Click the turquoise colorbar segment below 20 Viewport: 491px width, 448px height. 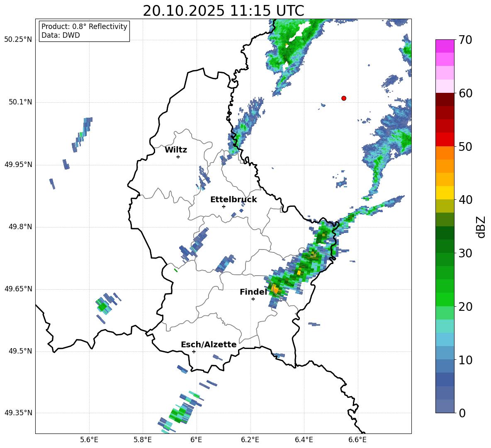coord(445,326)
